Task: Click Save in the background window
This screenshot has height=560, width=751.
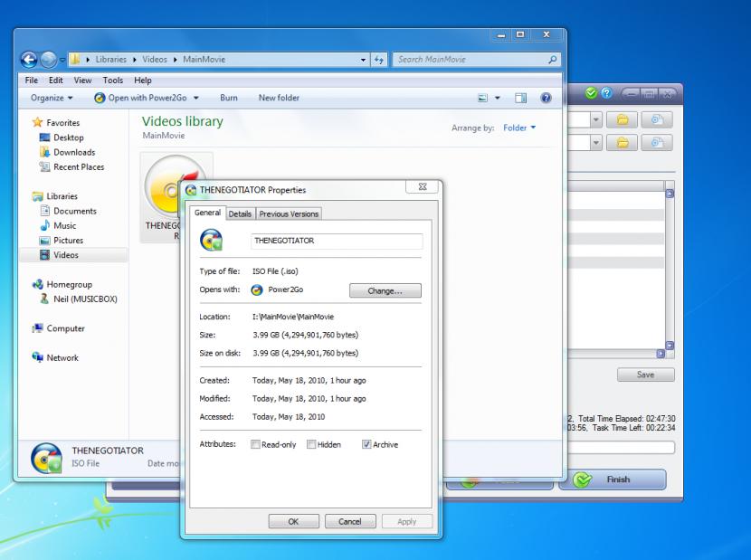Action: tap(646, 375)
